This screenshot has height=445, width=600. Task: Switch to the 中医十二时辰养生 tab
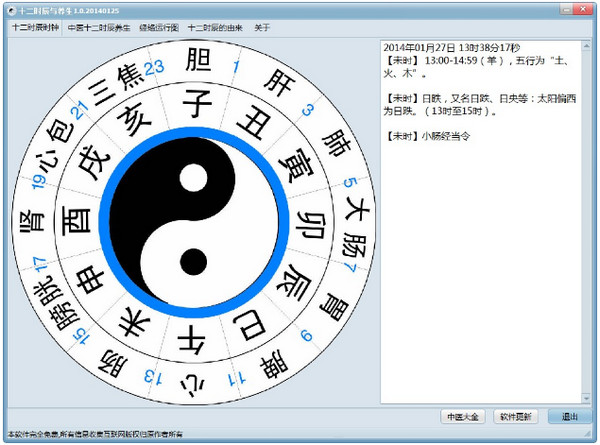coord(99,28)
